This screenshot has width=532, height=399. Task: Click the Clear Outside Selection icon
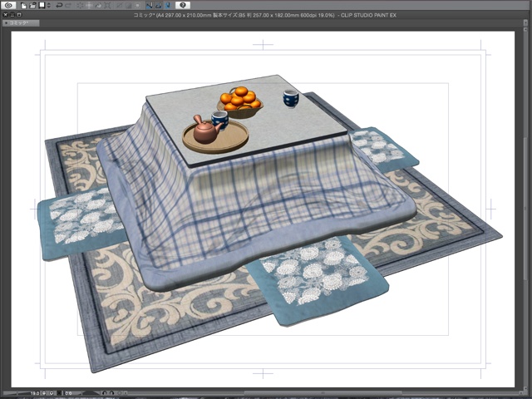click(x=89, y=6)
